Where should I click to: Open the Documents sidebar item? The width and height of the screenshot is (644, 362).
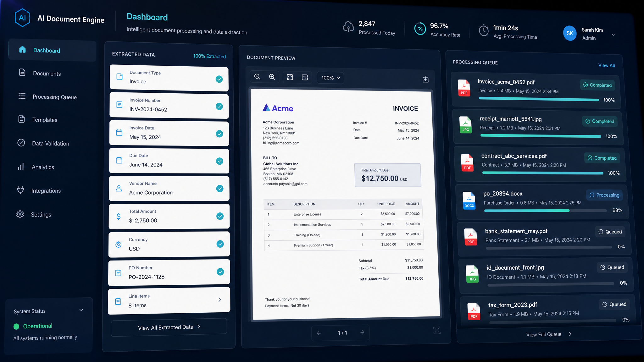[x=40, y=73]
